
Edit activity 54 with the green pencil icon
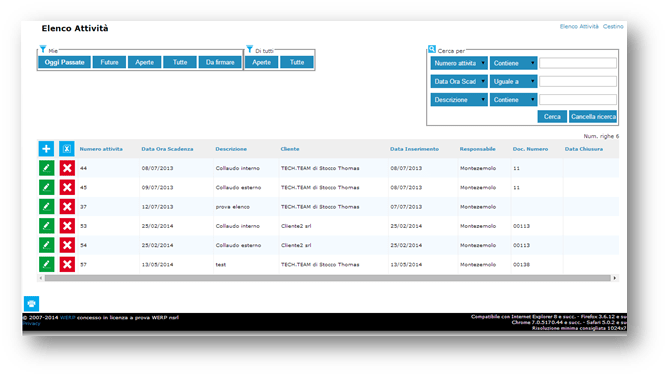tap(47, 245)
